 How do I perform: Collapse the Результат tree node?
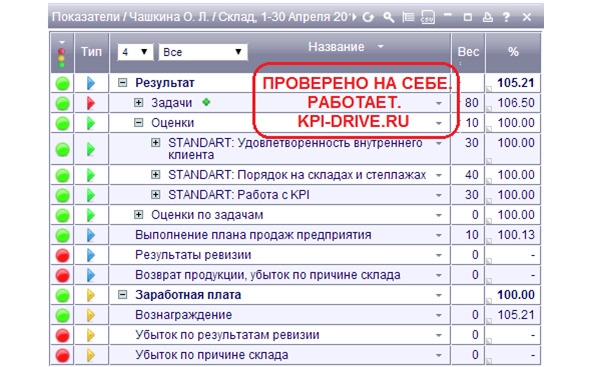(x=122, y=83)
